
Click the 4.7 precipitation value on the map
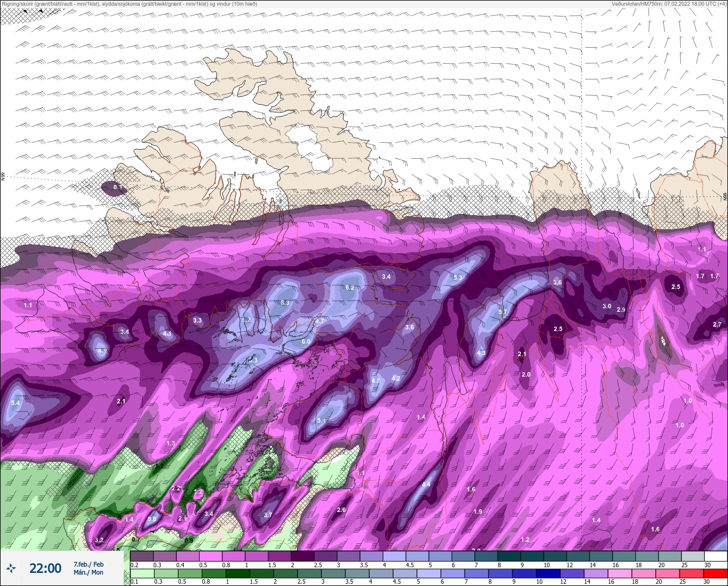coord(320,321)
